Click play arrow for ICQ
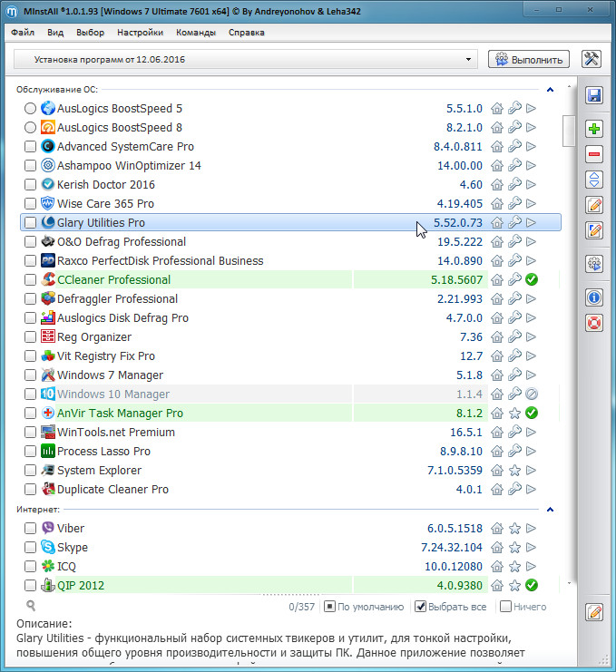The height and width of the screenshot is (672, 616). [x=531, y=566]
